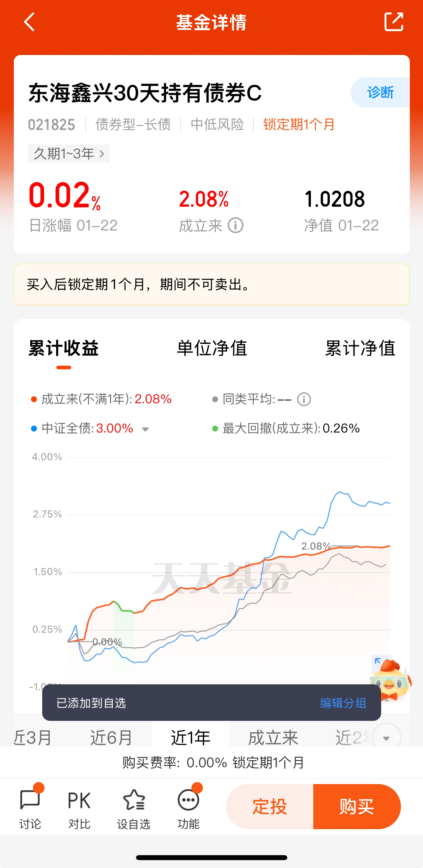Switch to the 单位净值 tab

[212, 348]
